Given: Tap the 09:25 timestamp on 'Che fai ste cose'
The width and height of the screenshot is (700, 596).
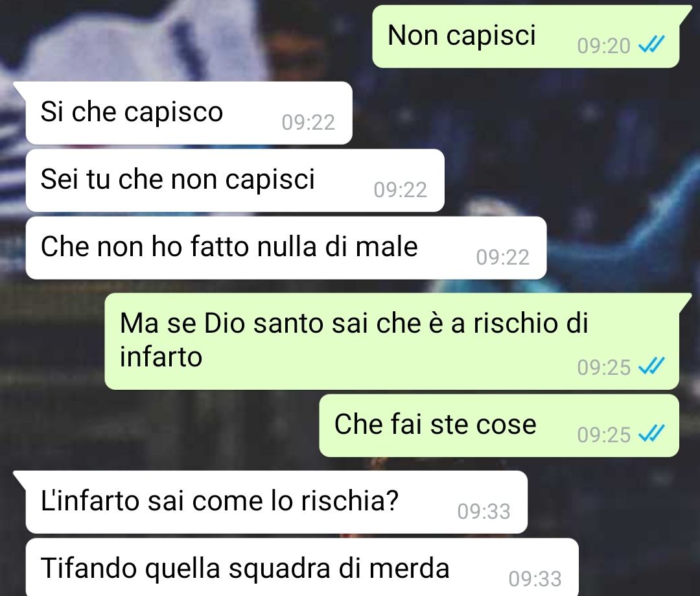Looking at the screenshot, I should (603, 435).
